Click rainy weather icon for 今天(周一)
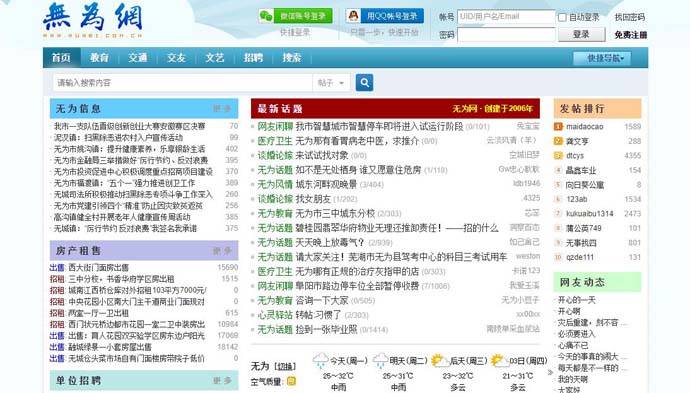The image size is (690, 393). click(321, 361)
